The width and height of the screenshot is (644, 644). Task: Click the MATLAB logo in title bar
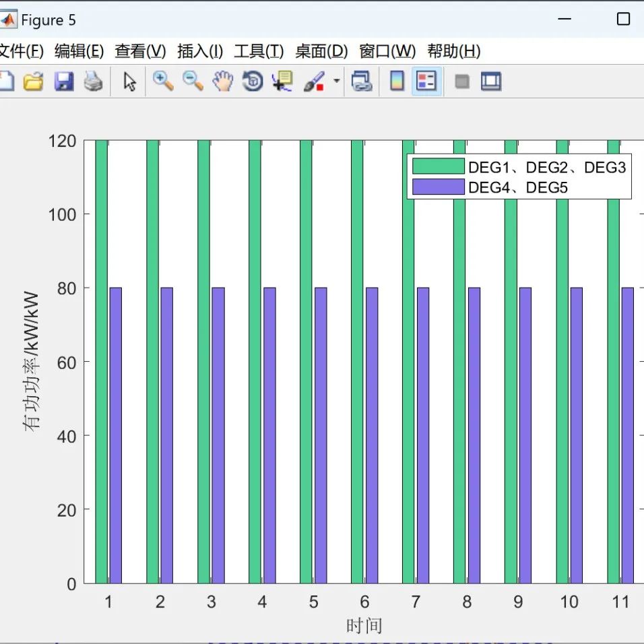tap(8, 20)
